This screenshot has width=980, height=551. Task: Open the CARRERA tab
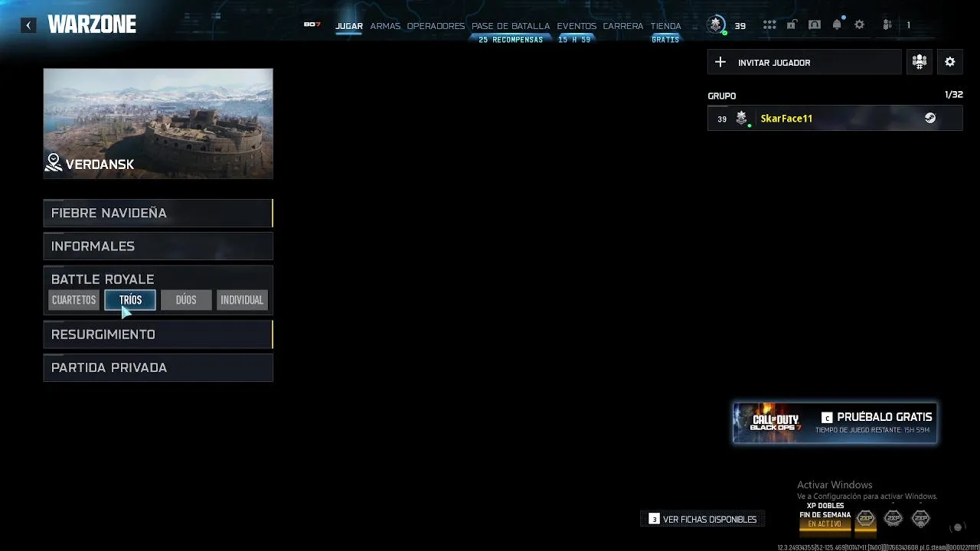(623, 26)
